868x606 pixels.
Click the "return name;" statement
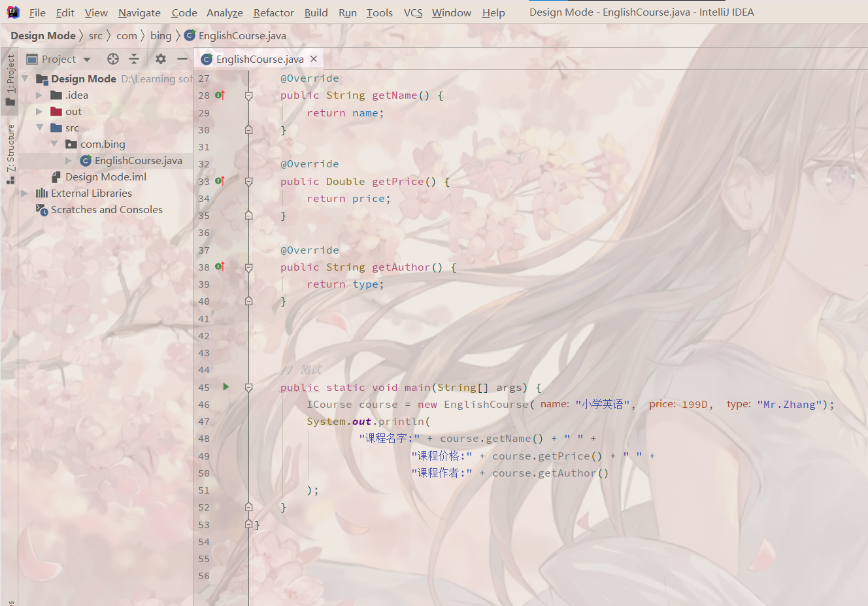pos(345,113)
